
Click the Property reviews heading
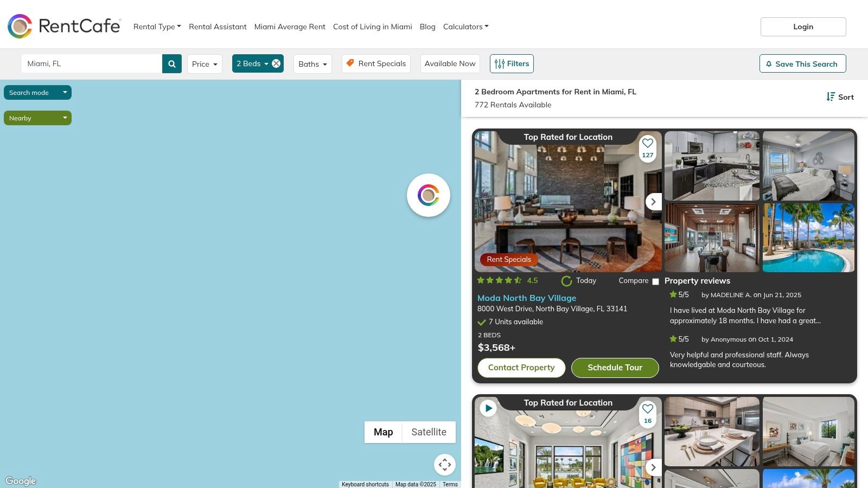point(697,280)
